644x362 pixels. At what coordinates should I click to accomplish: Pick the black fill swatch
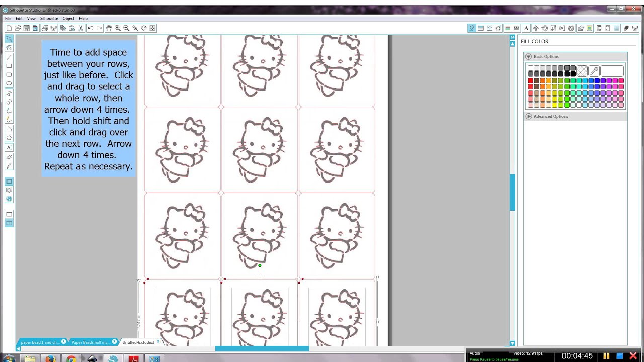(573, 74)
